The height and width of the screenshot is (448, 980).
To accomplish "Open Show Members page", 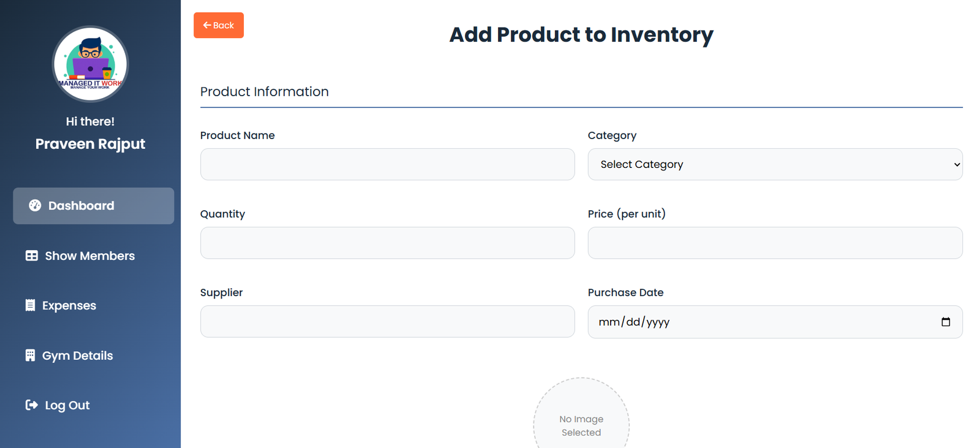I will tap(89, 256).
